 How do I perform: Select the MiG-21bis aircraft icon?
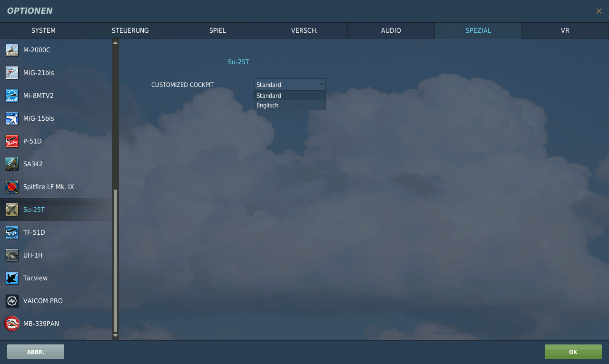(x=12, y=73)
